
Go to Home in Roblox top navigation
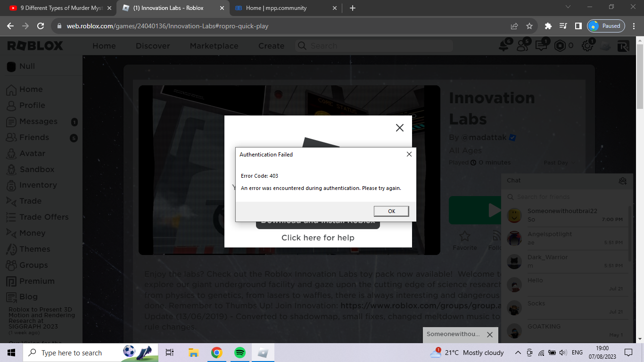click(x=104, y=46)
